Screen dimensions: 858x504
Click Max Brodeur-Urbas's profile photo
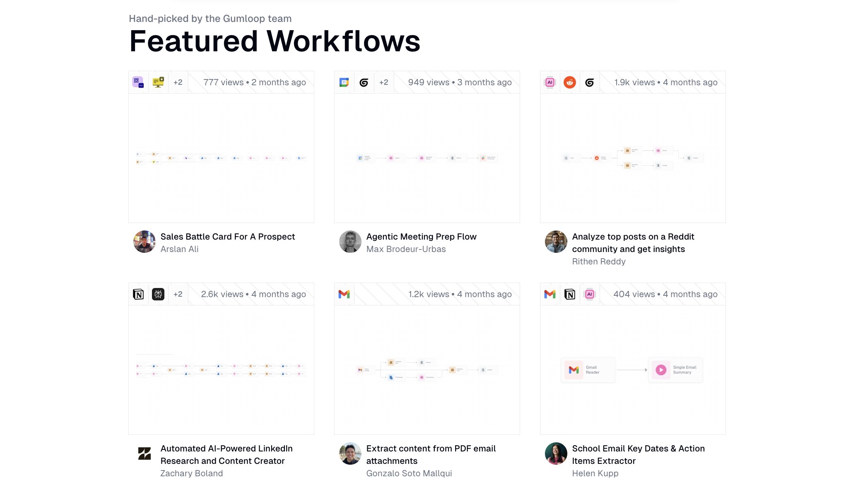coord(350,242)
